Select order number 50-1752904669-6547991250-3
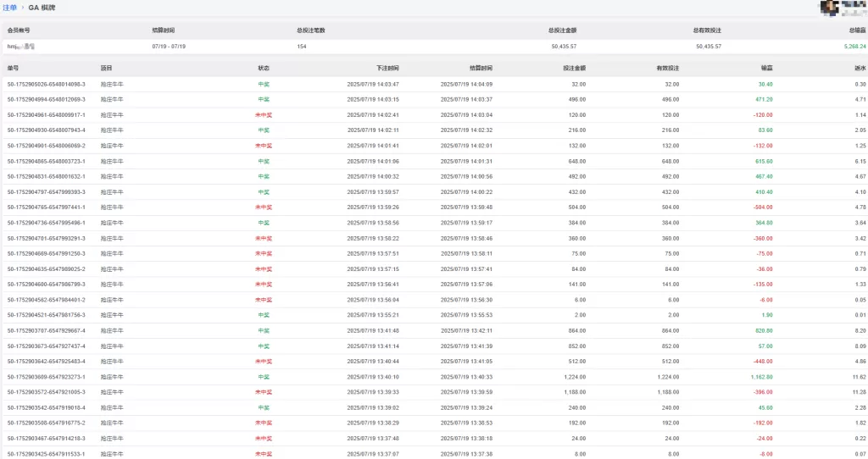This screenshot has width=868, height=459. [x=47, y=254]
